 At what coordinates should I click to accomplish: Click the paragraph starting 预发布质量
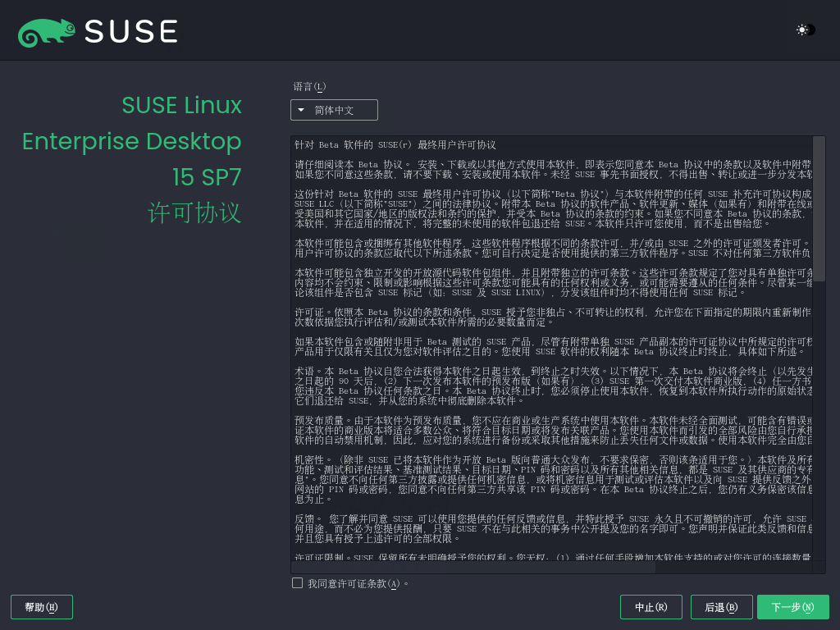(x=554, y=430)
